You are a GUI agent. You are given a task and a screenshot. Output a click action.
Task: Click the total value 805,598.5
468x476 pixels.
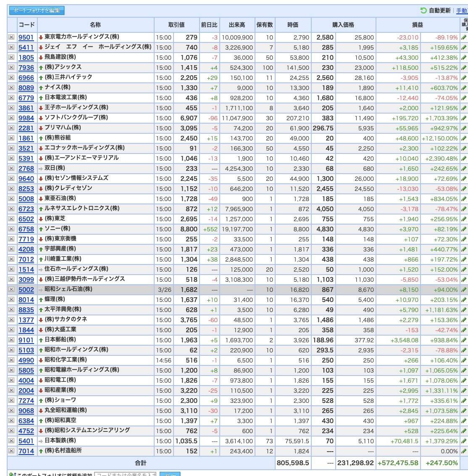[293, 463]
